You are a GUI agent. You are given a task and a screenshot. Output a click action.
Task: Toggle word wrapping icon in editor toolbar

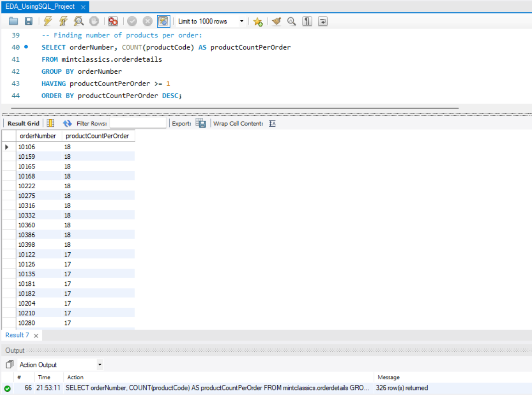pos(323,21)
